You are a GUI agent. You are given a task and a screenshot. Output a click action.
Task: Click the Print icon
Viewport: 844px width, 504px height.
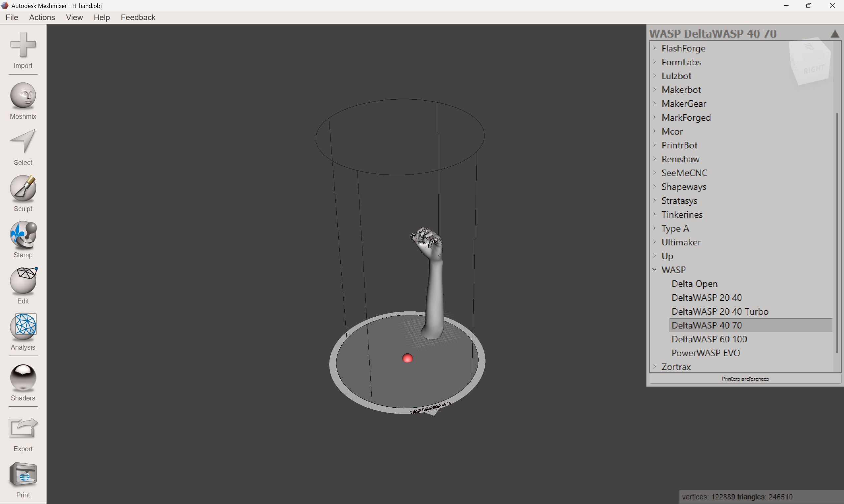(x=23, y=480)
